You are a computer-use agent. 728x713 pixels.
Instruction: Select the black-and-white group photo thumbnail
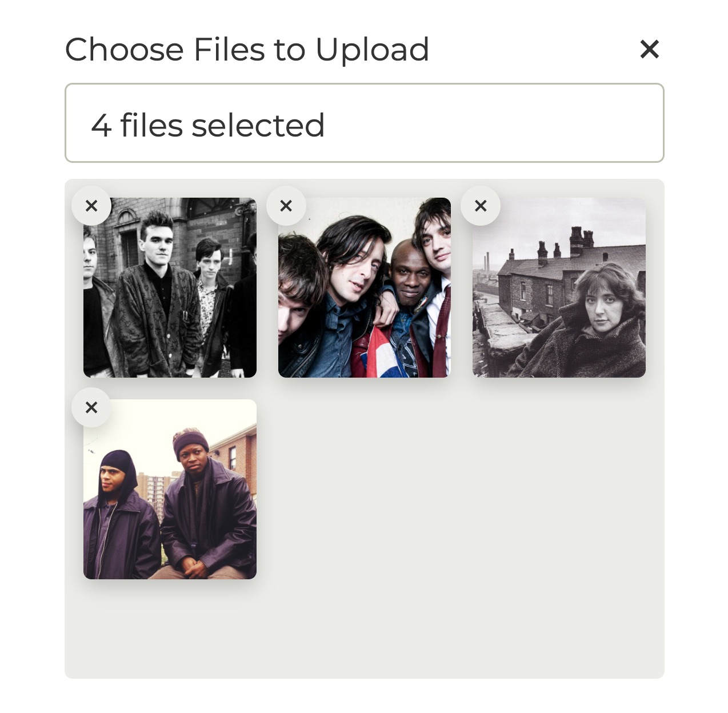click(169, 291)
